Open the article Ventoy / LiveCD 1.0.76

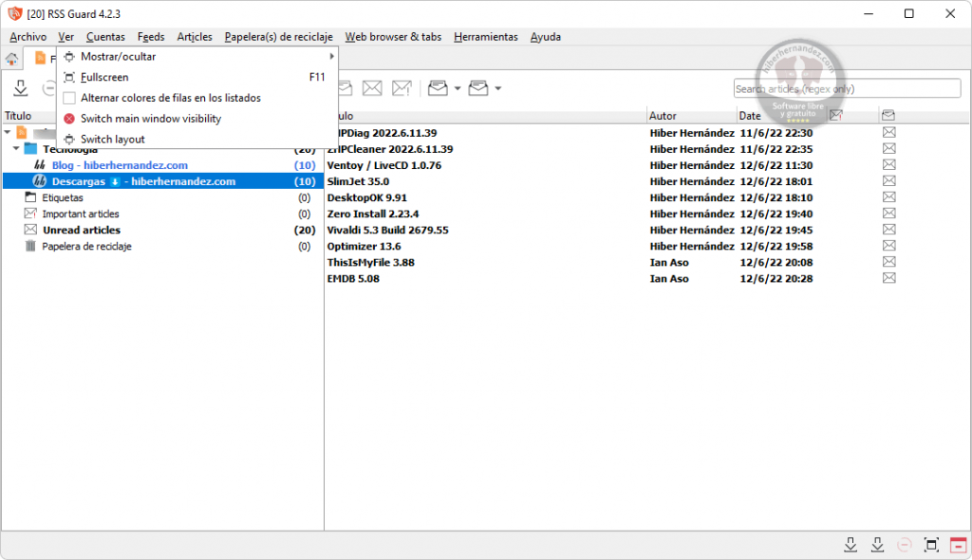[384, 165]
